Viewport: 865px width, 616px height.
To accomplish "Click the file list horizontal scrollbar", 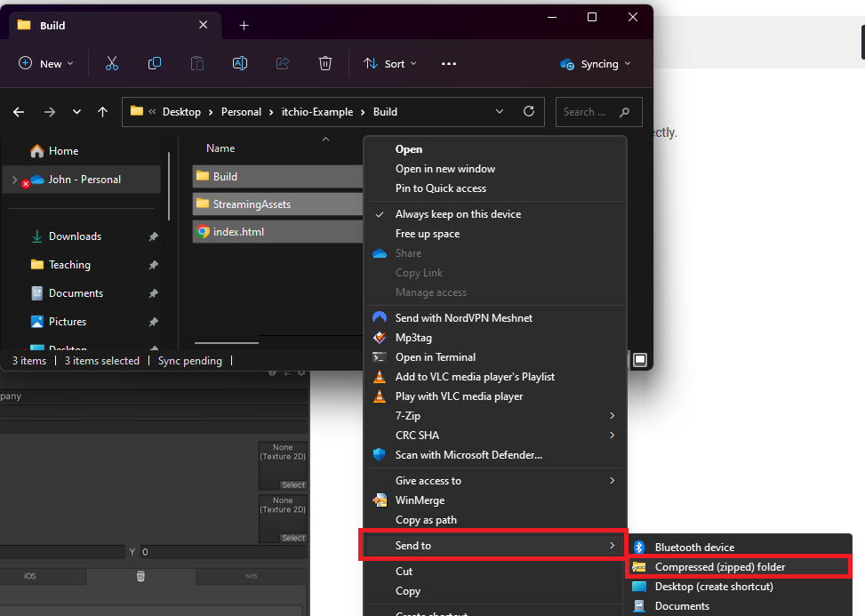I will point(227,342).
